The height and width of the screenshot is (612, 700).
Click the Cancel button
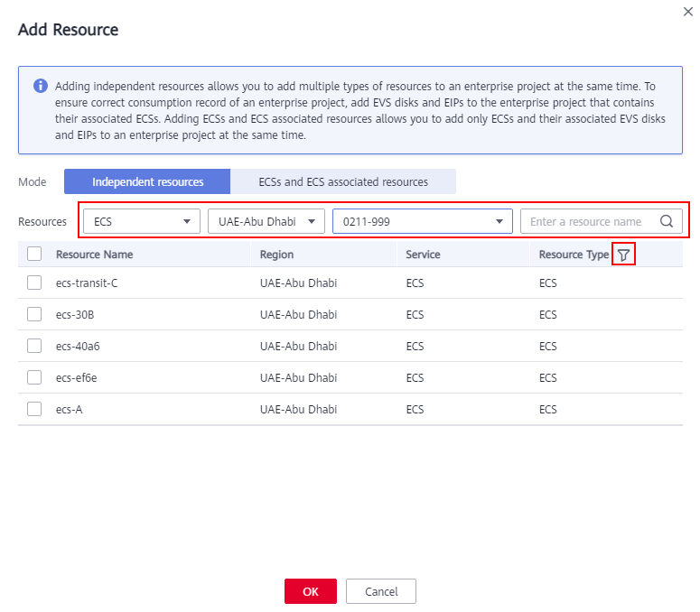click(381, 591)
